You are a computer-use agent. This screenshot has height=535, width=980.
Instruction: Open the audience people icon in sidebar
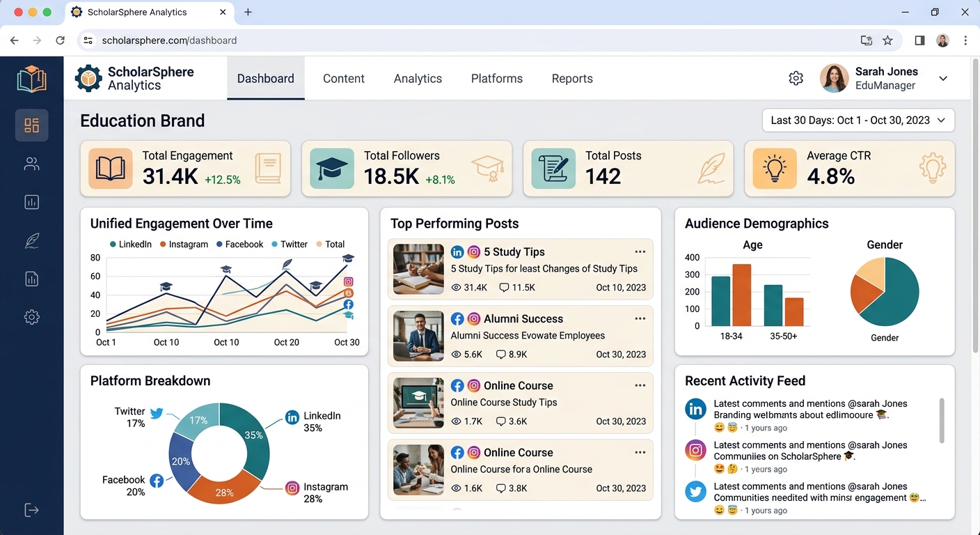click(31, 164)
